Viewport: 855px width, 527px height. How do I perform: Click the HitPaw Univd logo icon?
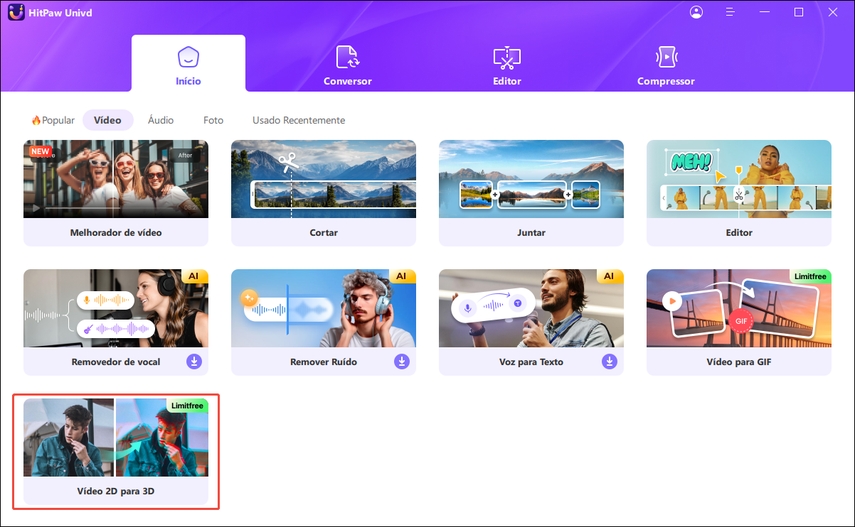click(16, 12)
